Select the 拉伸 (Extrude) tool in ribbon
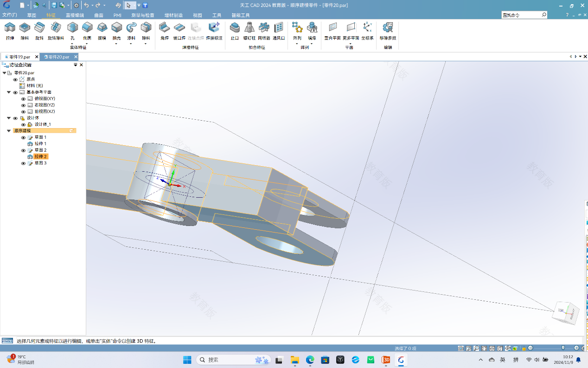The width and height of the screenshot is (588, 368). (10, 31)
